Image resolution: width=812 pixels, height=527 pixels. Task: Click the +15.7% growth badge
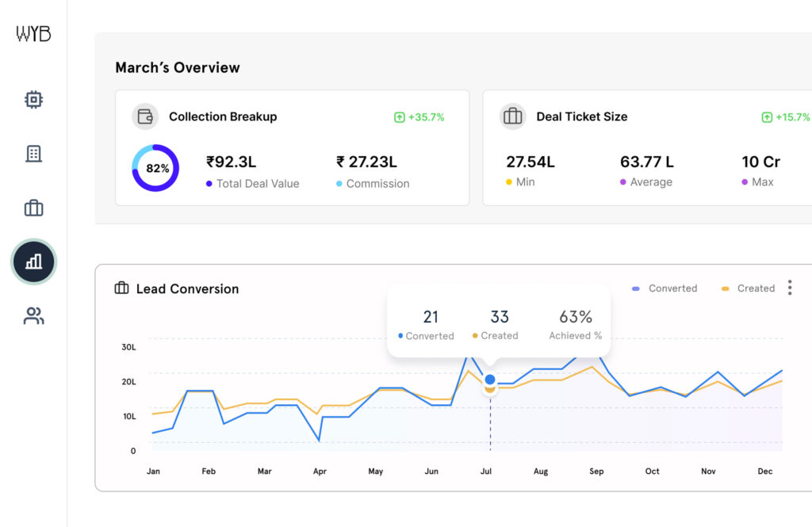tap(785, 117)
